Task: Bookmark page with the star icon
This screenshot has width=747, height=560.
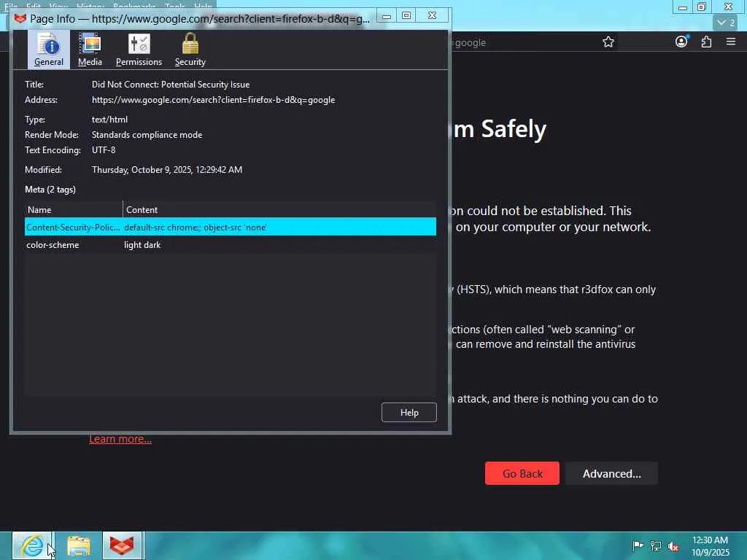Action: (x=608, y=42)
